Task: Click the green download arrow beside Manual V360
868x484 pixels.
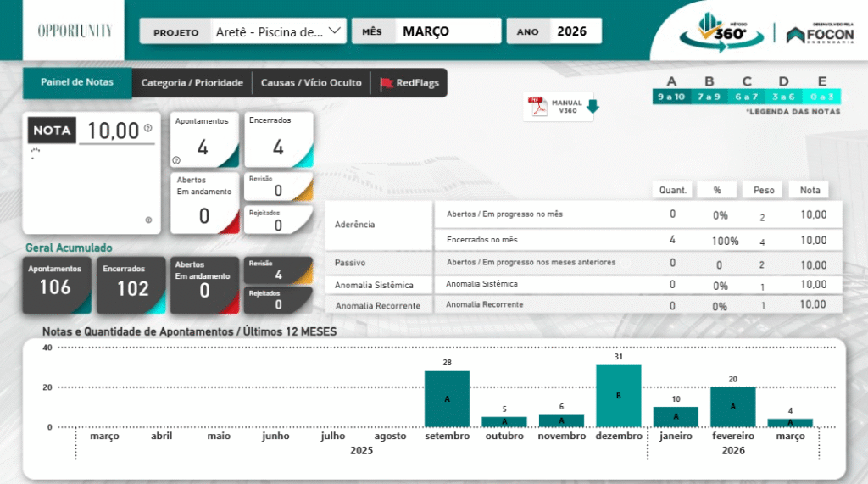Action: pyautogui.click(x=593, y=107)
